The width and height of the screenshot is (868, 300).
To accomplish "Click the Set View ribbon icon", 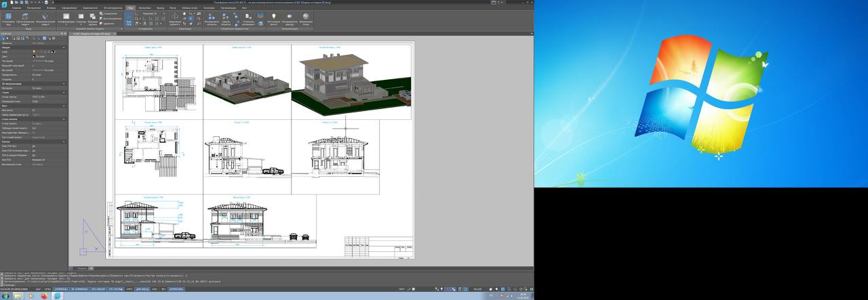I will coord(8,16).
